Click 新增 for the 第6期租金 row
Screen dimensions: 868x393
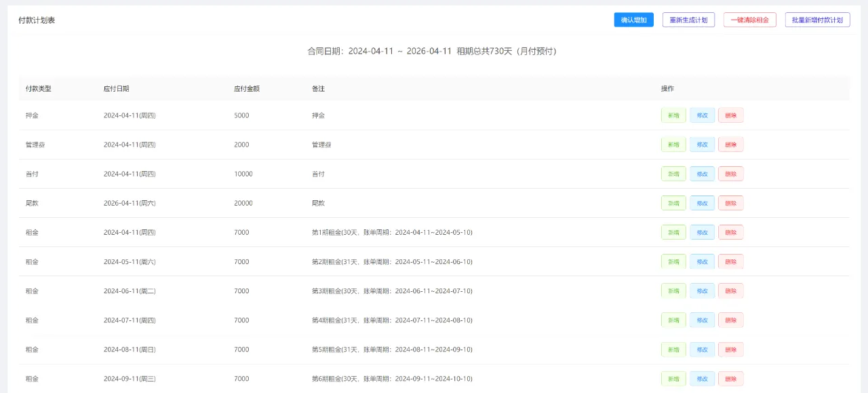click(x=673, y=378)
